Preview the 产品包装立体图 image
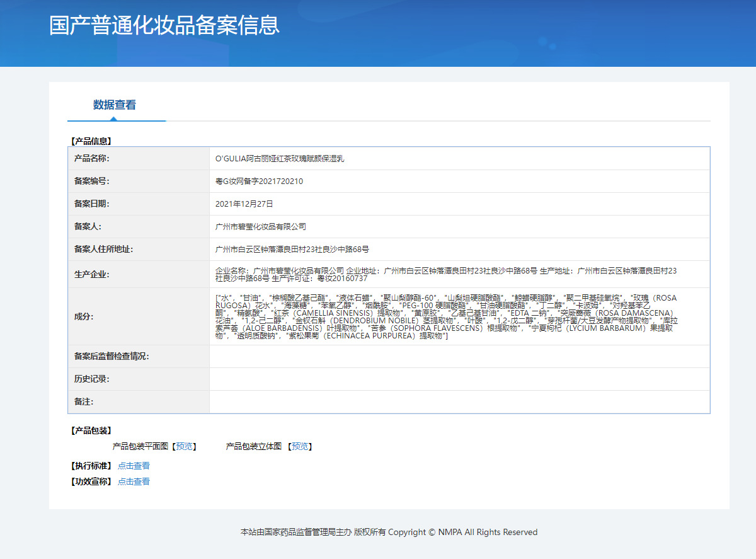The image size is (756, 559). [301, 447]
